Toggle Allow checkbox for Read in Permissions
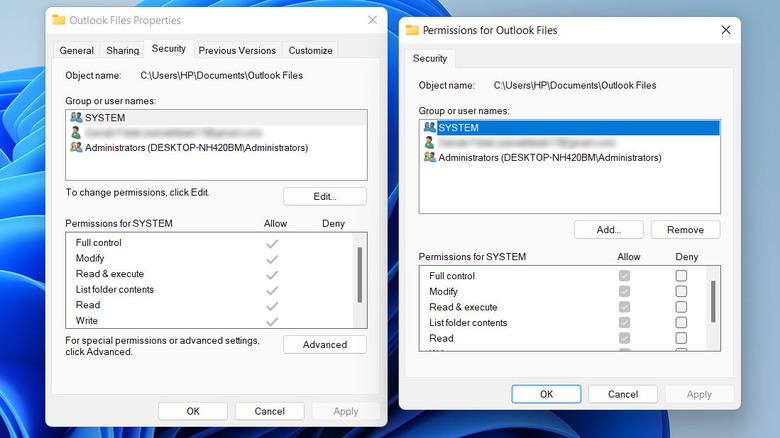 click(624, 338)
